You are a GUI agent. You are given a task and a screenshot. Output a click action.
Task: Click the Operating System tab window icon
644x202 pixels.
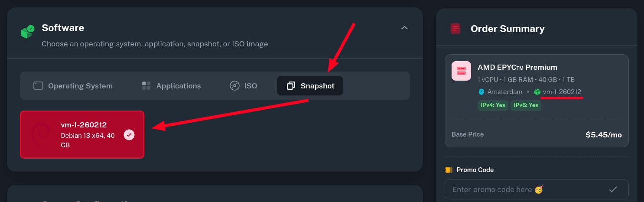pyautogui.click(x=39, y=85)
